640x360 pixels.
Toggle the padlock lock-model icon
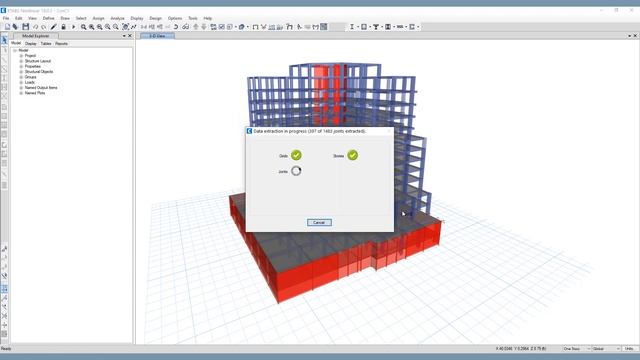click(x=63, y=27)
